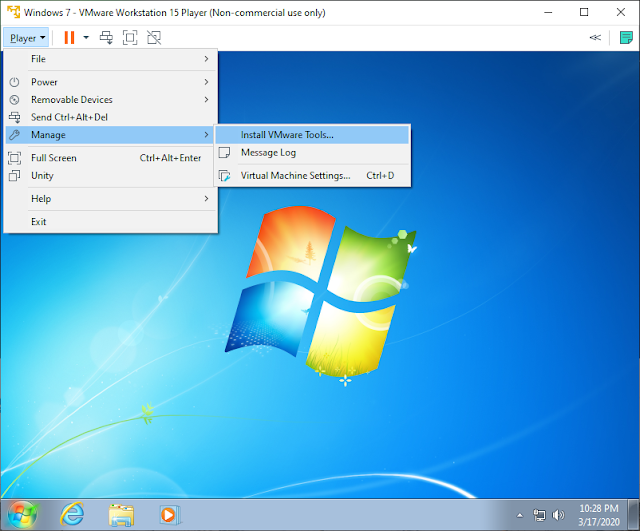640x531 pixels.
Task: Open the Removable Devices submenu
Action: 110,100
